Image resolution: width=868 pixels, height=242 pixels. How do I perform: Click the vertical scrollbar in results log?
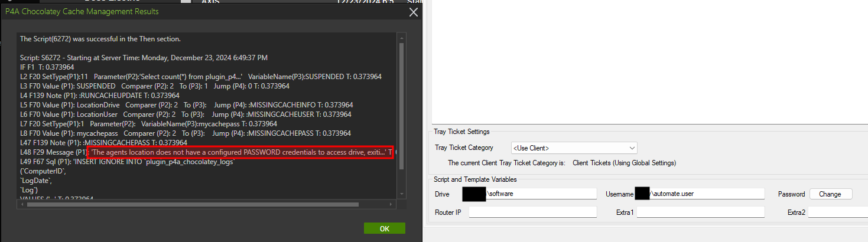click(x=401, y=106)
